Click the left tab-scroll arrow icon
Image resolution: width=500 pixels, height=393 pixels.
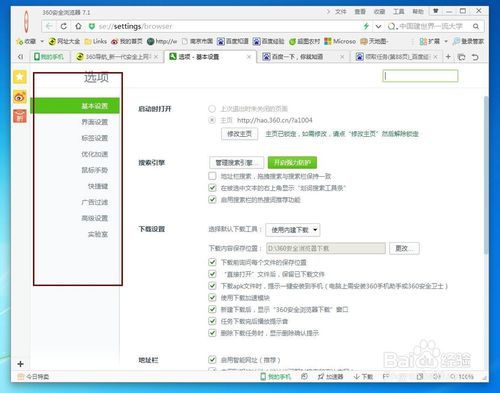[20, 57]
